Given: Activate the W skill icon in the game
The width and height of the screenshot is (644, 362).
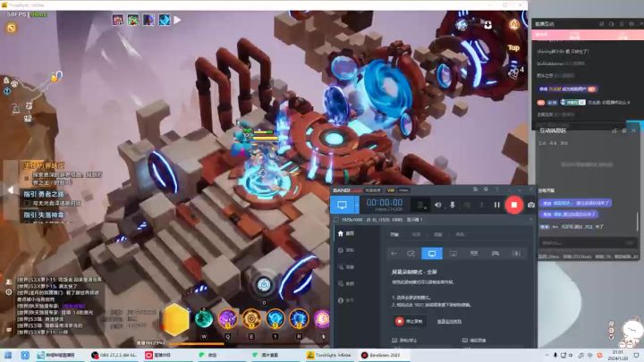Looking at the screenshot, I should click(204, 319).
